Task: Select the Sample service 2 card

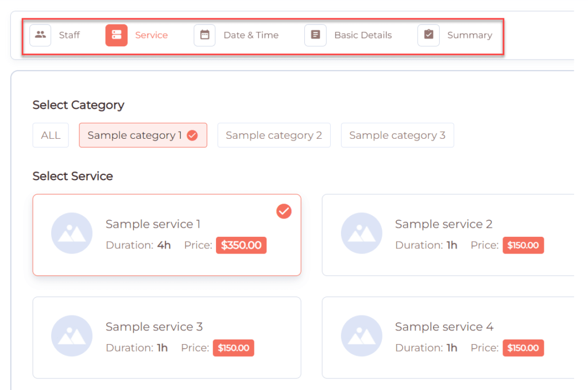Action: point(448,235)
